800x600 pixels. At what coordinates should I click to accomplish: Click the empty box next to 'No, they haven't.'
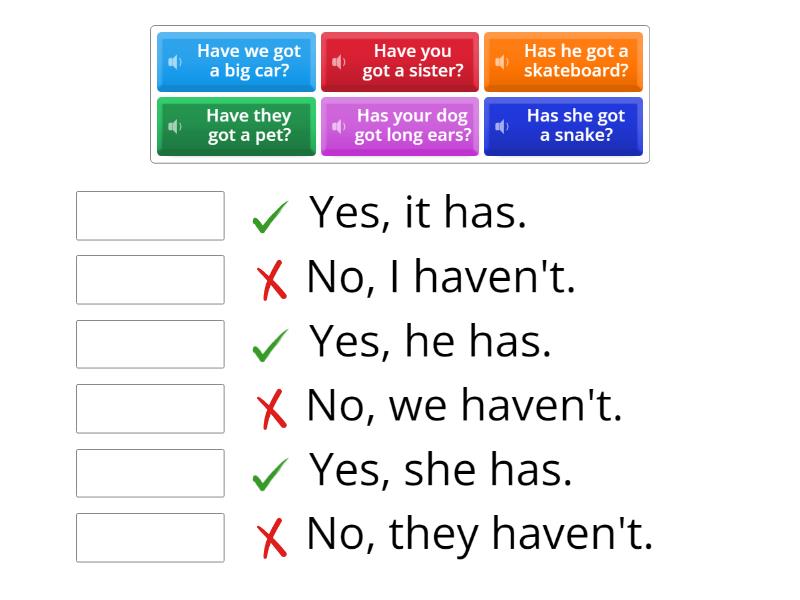(150, 539)
